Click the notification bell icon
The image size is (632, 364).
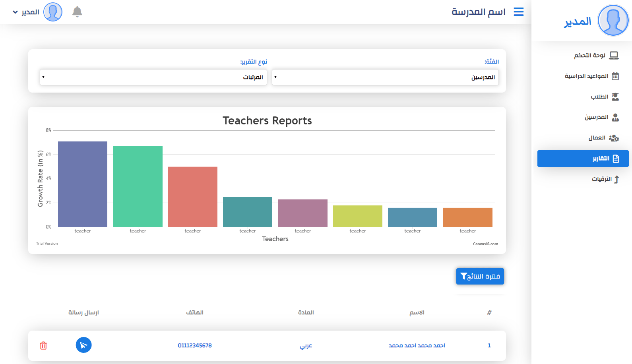point(77,12)
